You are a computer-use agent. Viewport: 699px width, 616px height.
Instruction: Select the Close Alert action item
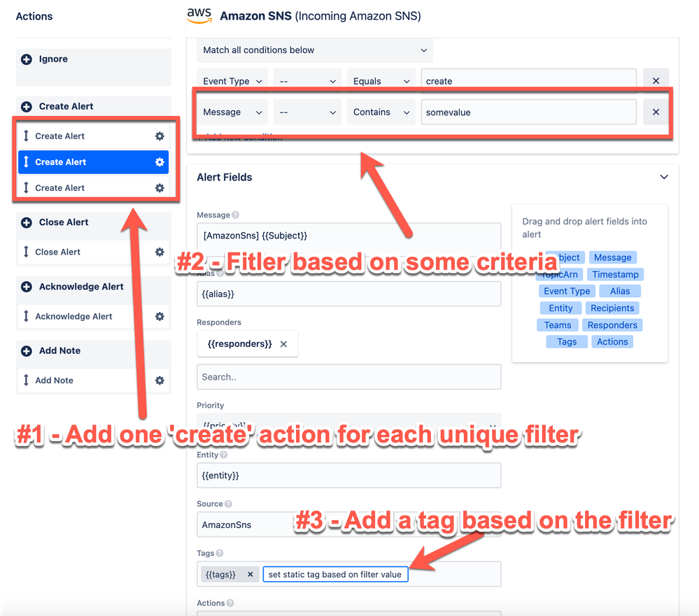tap(93, 252)
